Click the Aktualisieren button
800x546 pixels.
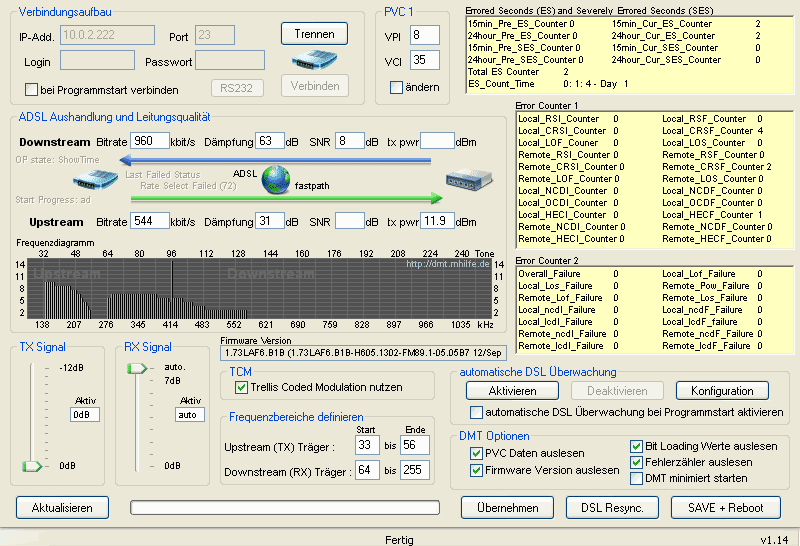(x=62, y=508)
